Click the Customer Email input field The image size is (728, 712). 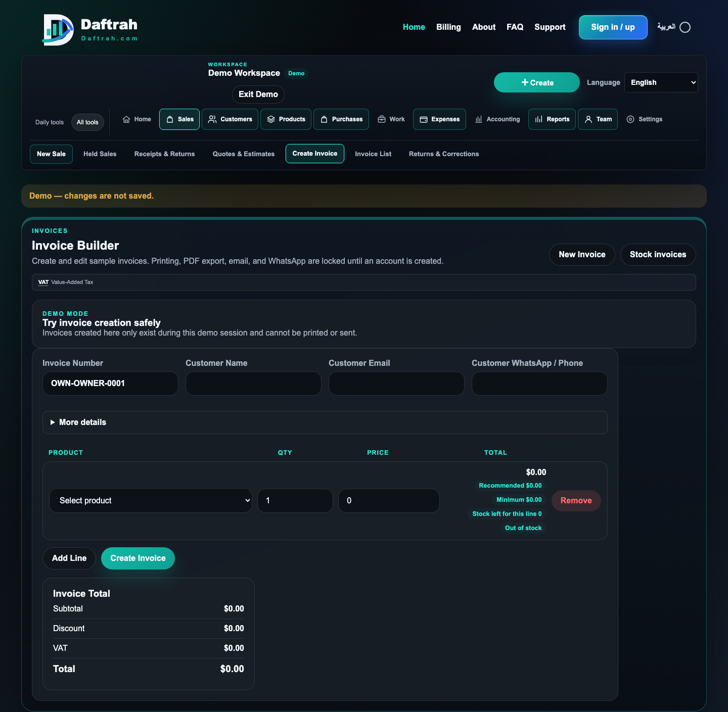point(396,384)
